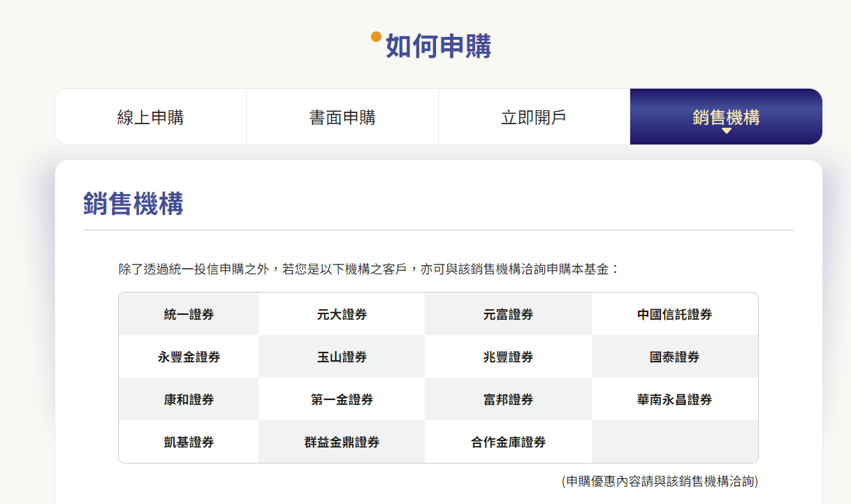Click the 中國信託證券 table cell
The width and height of the screenshot is (851, 504).
coord(675,314)
